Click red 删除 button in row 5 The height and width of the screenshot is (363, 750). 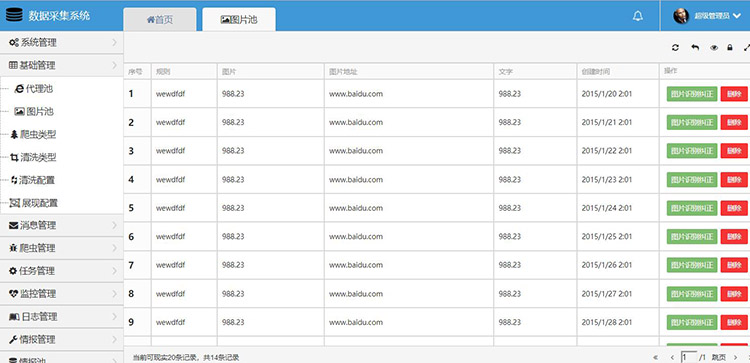tap(734, 208)
